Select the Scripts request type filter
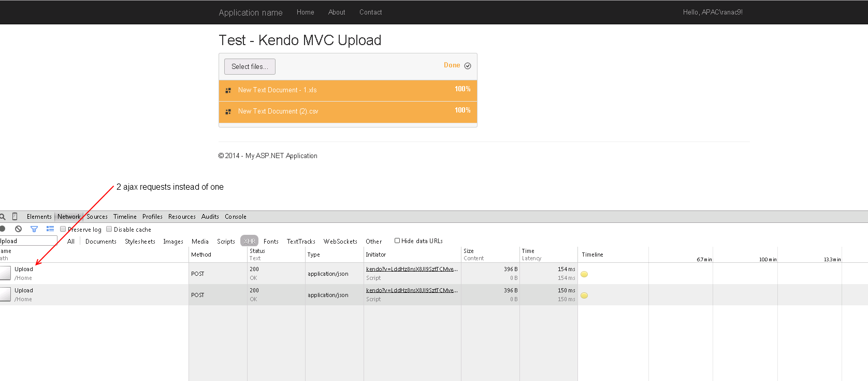The height and width of the screenshot is (381, 868). (226, 242)
